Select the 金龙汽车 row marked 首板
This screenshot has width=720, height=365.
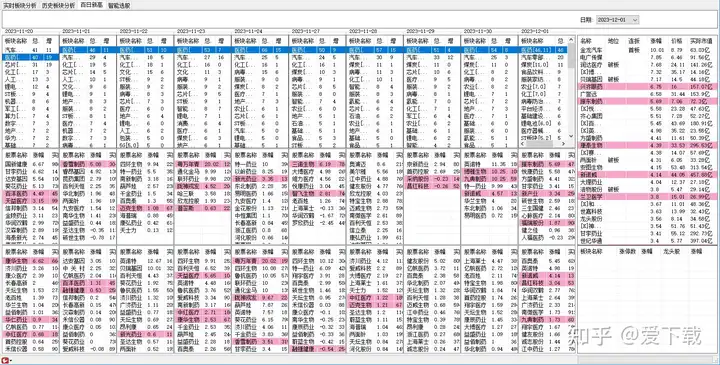point(646,49)
